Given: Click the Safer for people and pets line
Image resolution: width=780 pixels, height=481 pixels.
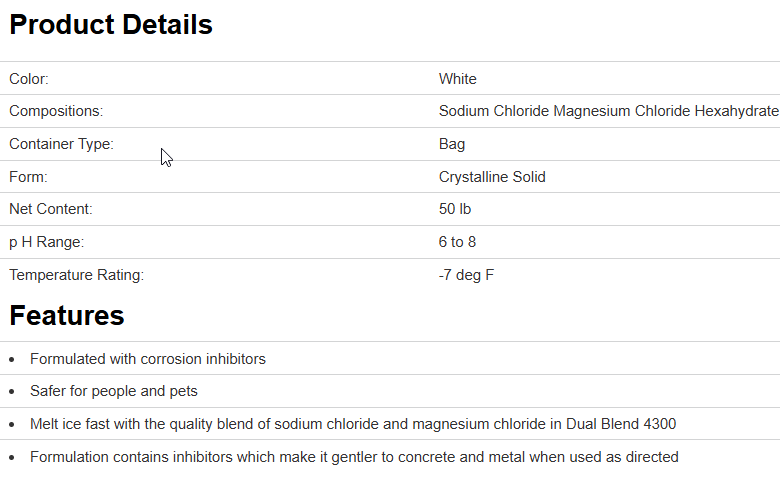Looking at the screenshot, I should pos(114,391).
